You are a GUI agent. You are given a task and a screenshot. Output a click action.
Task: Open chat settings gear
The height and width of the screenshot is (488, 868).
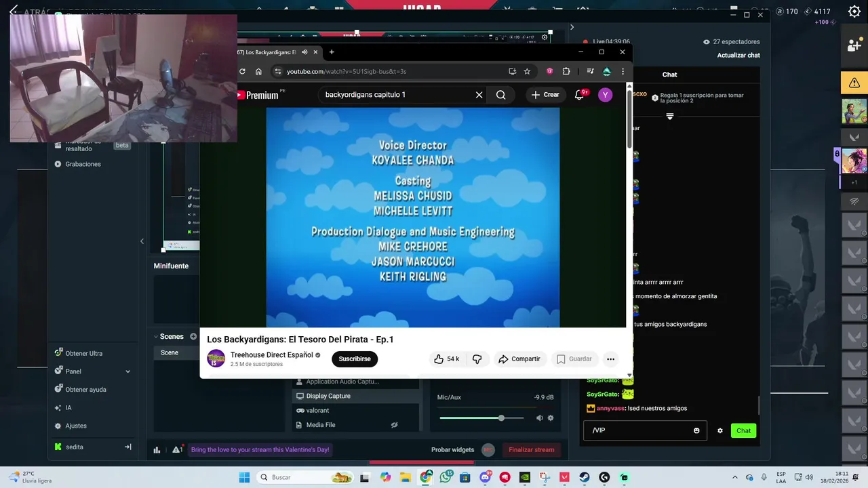click(x=720, y=430)
